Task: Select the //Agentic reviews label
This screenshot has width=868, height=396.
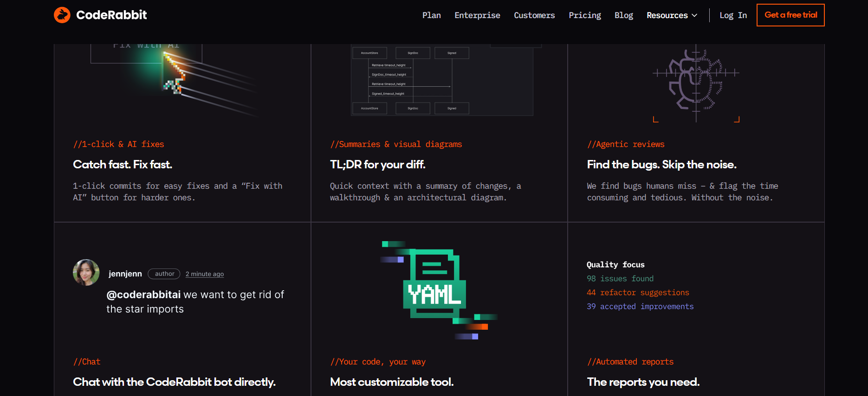Action: click(x=626, y=144)
